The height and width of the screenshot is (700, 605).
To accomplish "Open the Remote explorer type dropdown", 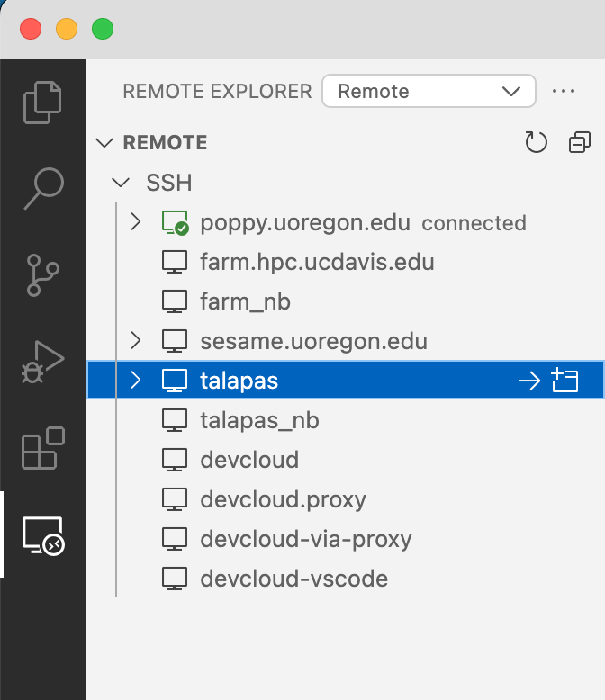I will (x=429, y=91).
